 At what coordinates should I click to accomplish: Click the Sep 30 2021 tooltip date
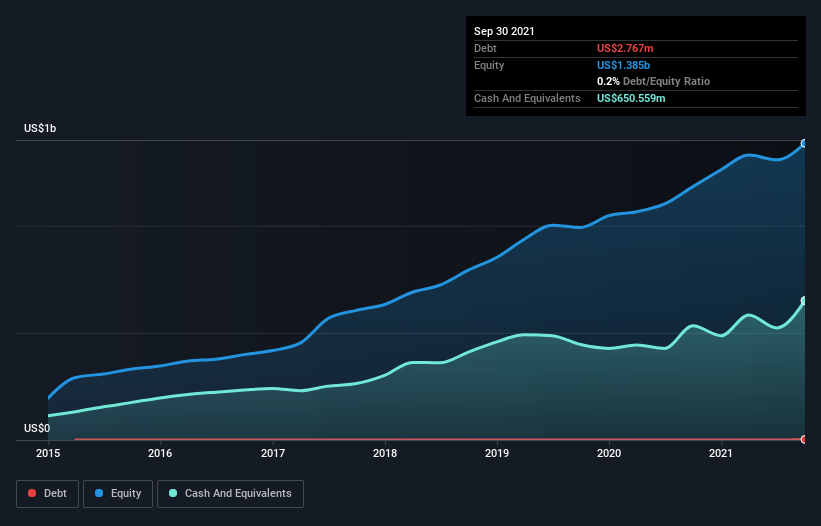[504, 31]
